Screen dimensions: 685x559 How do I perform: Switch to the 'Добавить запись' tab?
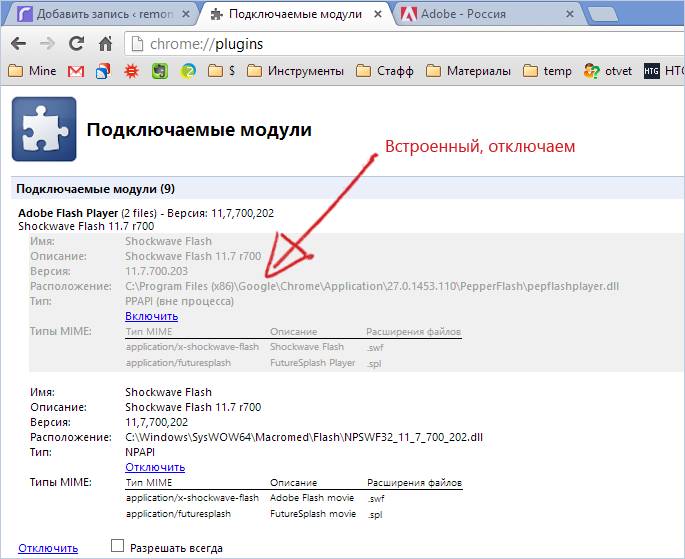[100, 15]
